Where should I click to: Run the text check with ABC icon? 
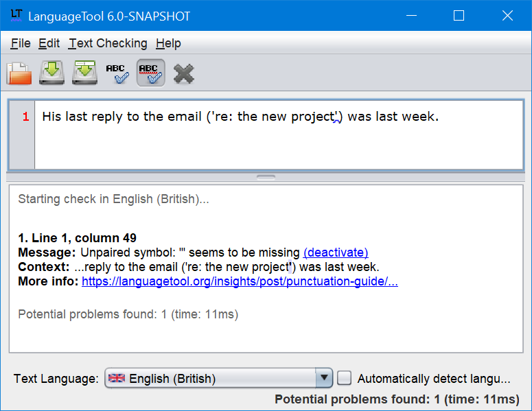[x=117, y=73]
